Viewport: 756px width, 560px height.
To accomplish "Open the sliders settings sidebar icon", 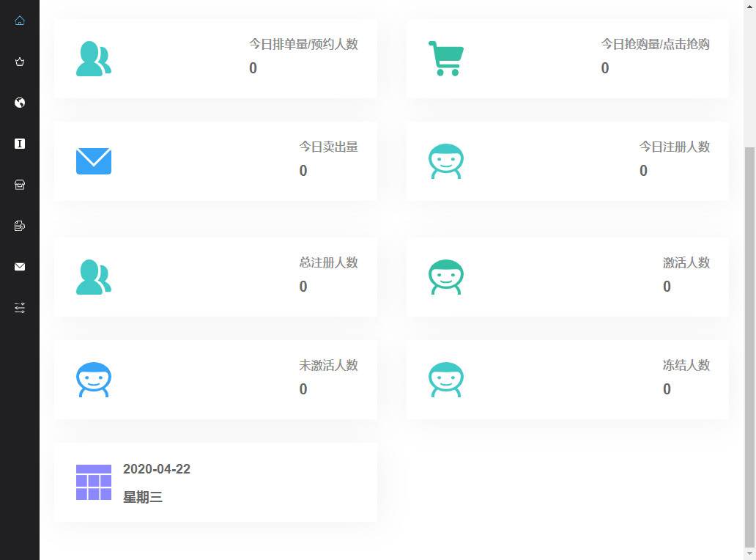I will coord(20,308).
